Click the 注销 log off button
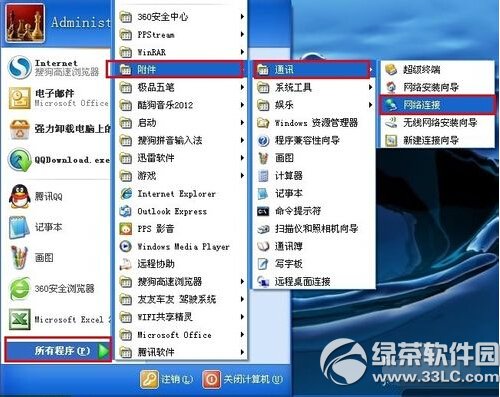The width and height of the screenshot is (500, 397). [x=167, y=379]
